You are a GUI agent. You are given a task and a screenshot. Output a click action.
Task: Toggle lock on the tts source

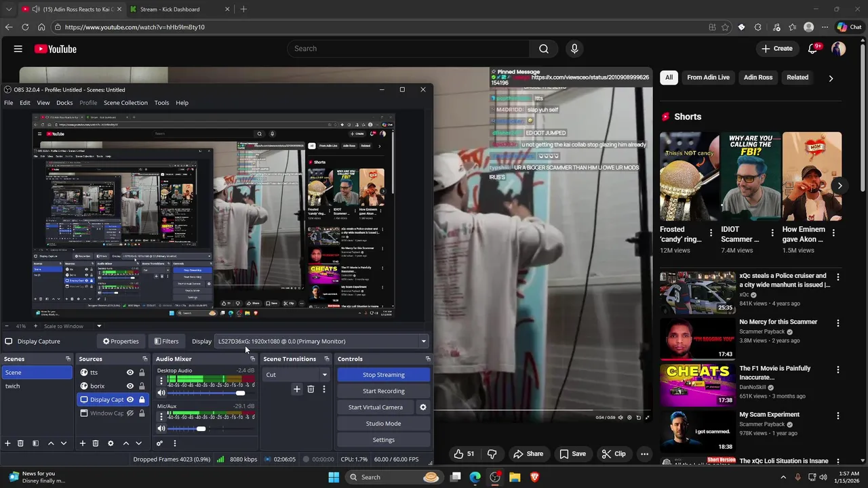pos(142,372)
